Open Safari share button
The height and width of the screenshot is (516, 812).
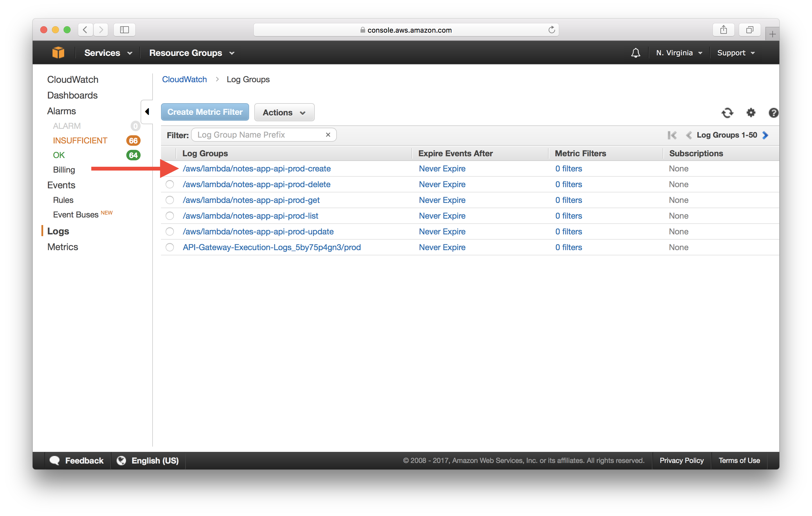723,30
